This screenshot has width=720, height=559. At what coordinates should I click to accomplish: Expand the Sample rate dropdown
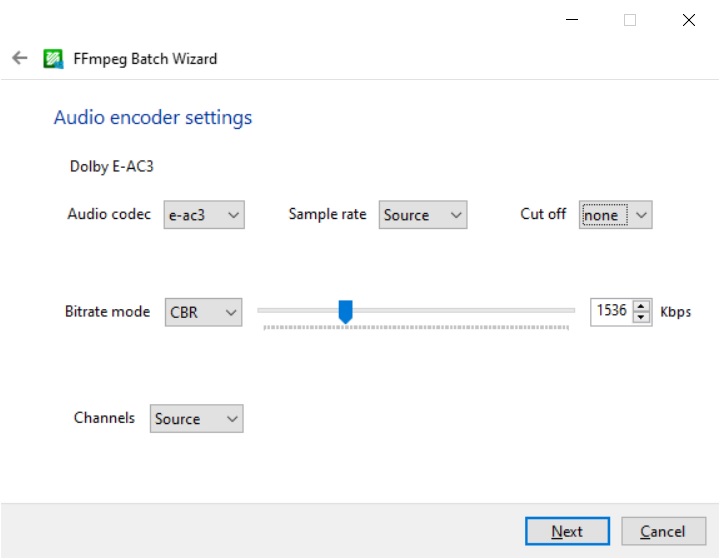pos(423,215)
